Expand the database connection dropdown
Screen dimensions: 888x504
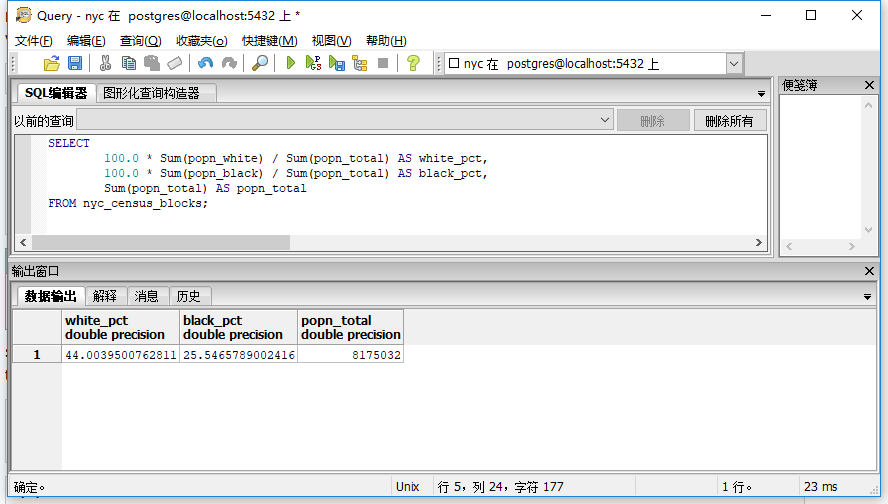tap(734, 63)
